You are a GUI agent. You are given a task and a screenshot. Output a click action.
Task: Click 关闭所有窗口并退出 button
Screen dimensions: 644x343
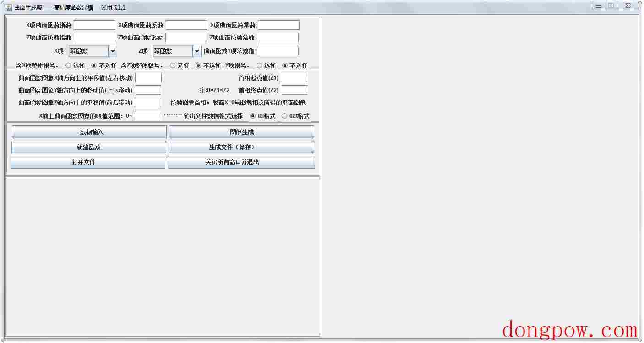click(x=241, y=162)
